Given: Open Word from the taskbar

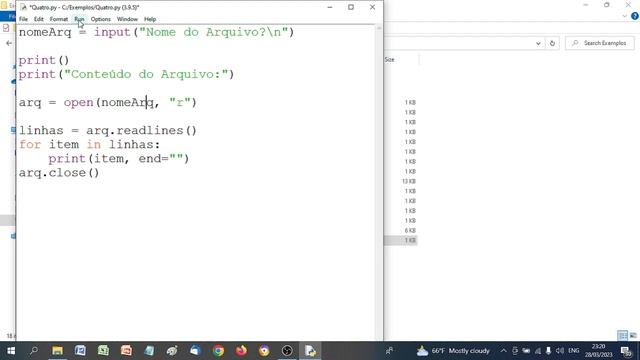Looking at the screenshot, I should tap(80, 351).
